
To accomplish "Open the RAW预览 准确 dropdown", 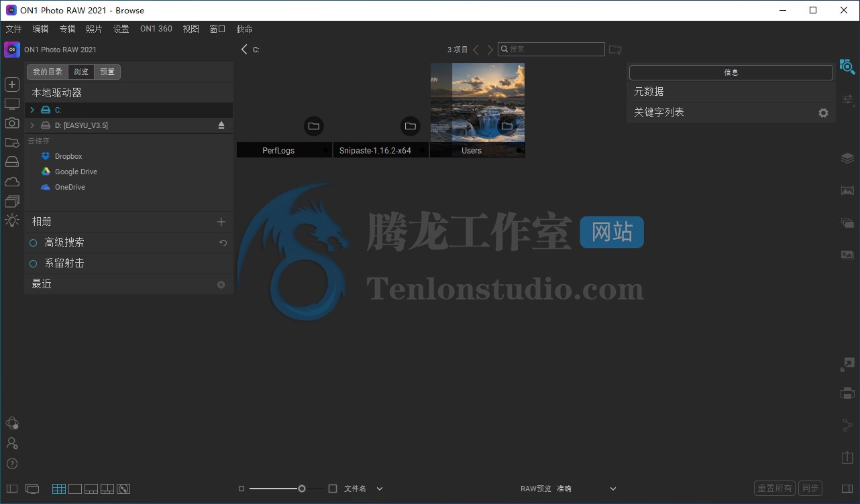I will [x=568, y=489].
